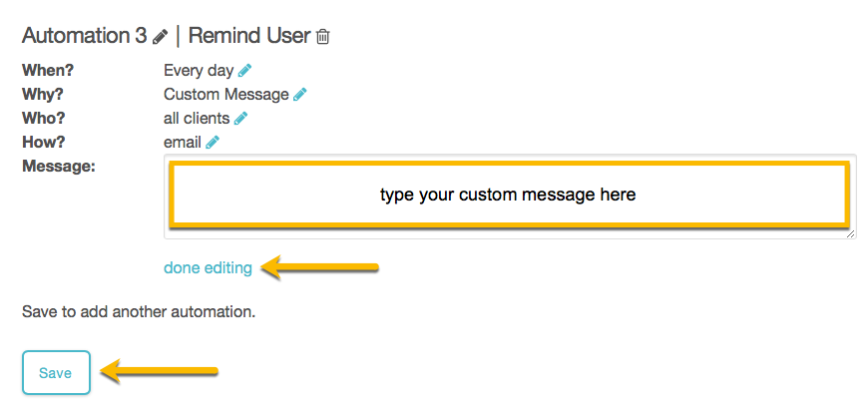
Task: Click the 'Every day' value text
Action: tap(198, 71)
